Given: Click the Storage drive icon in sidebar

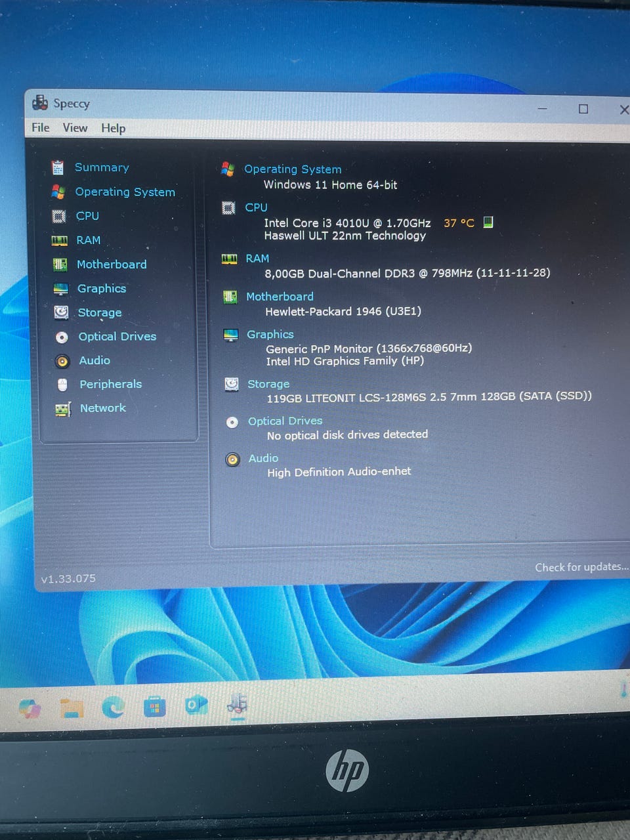Looking at the screenshot, I should (61, 312).
